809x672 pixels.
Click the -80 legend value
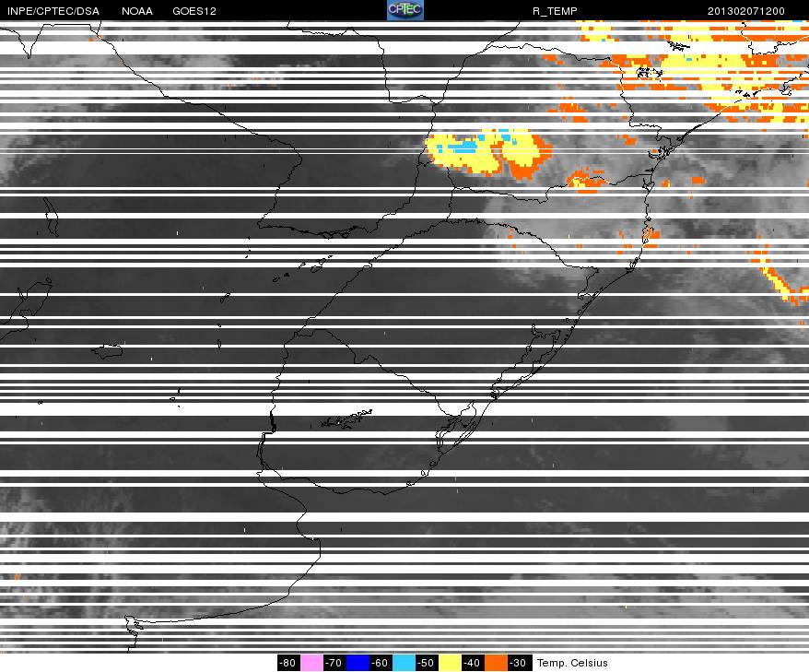pyautogui.click(x=288, y=663)
